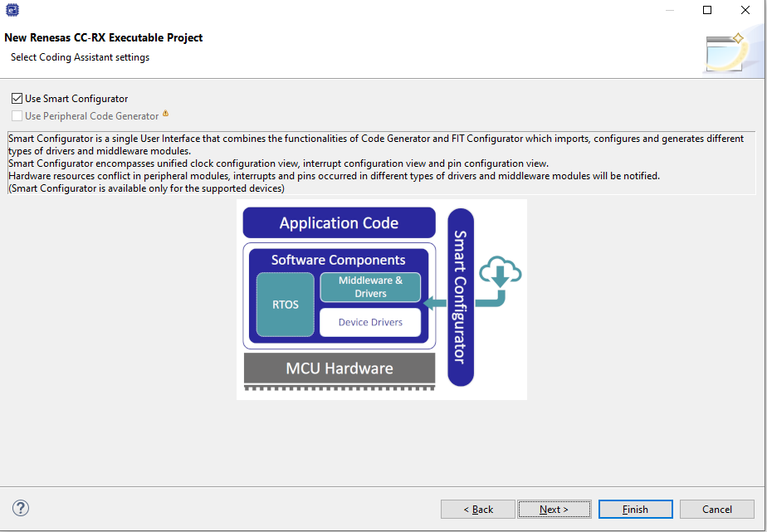The image size is (767, 532).
Task: Click the 'Select Coding Assistant settings' subtitle
Action: pyautogui.click(x=81, y=57)
